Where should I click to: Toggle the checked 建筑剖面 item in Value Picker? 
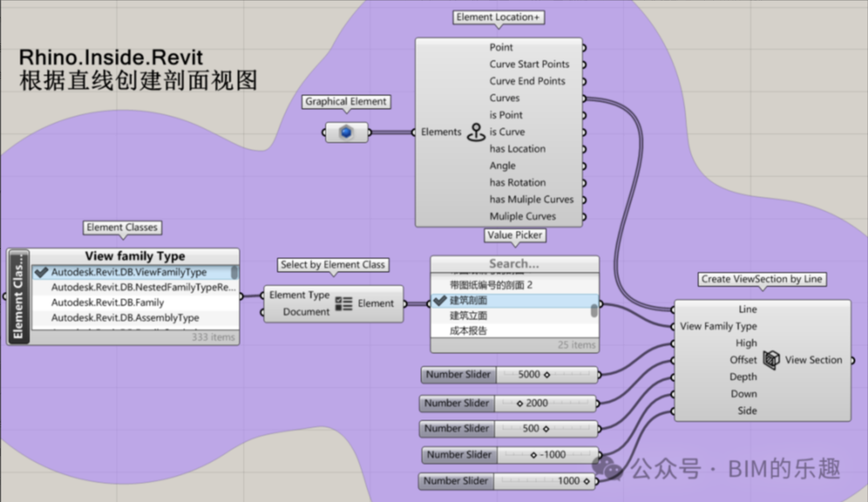tap(469, 300)
